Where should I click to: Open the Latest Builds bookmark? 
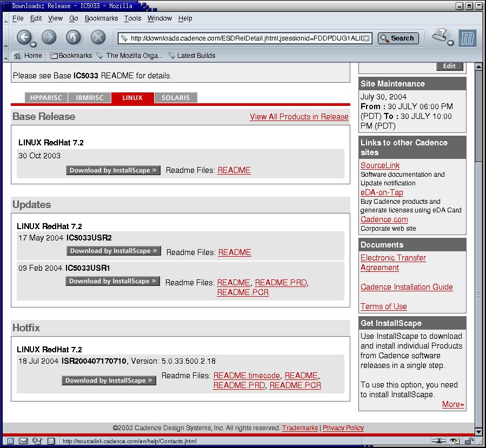tap(192, 56)
